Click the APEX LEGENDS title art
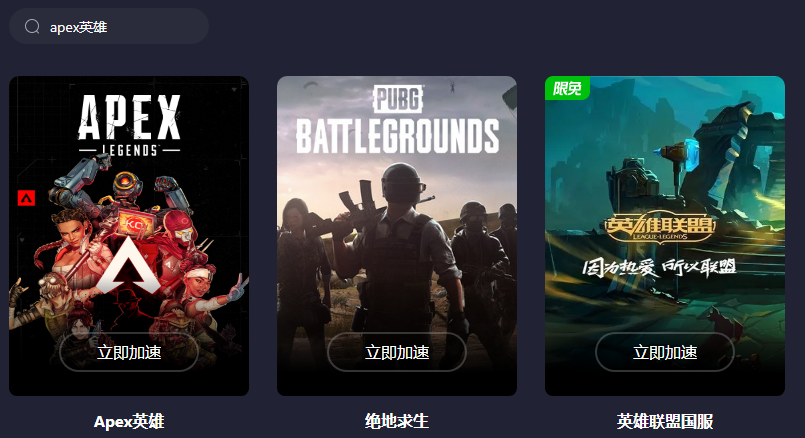The width and height of the screenshot is (805, 438). pos(129,125)
